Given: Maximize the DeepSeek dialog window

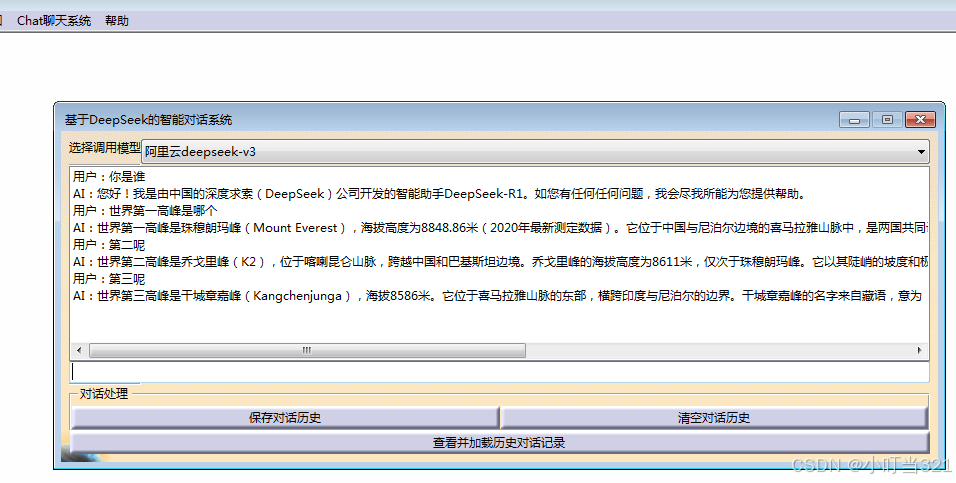Looking at the screenshot, I should point(887,120).
